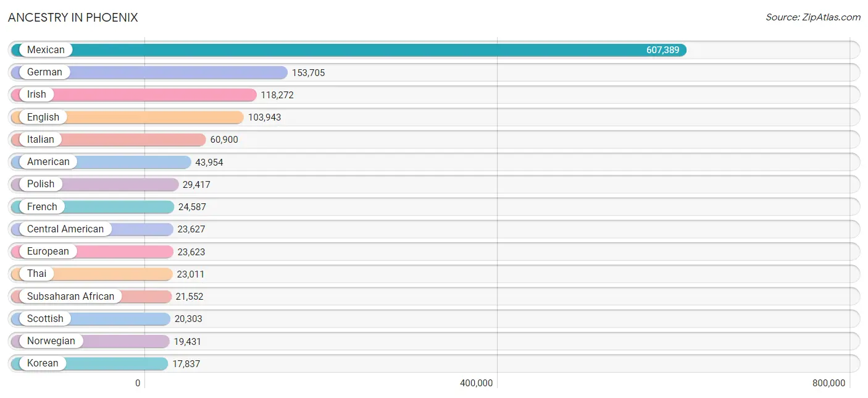This screenshot has height=398, width=868.
Task: Click the 0 axis label
Action: coord(138,383)
